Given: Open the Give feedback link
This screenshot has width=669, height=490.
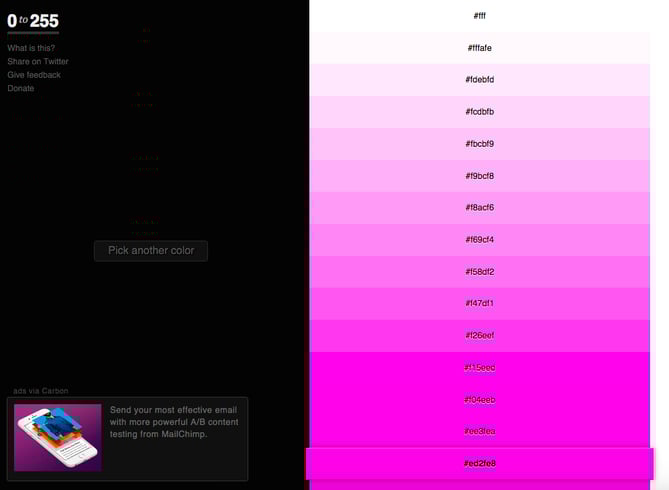Looking at the screenshot, I should click(34, 75).
